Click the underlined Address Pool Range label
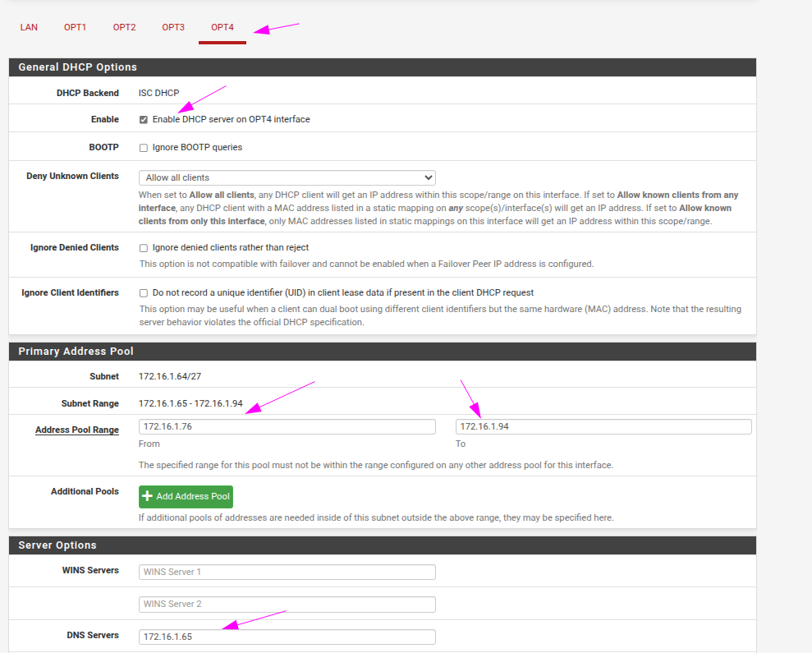812x653 pixels. click(76, 430)
